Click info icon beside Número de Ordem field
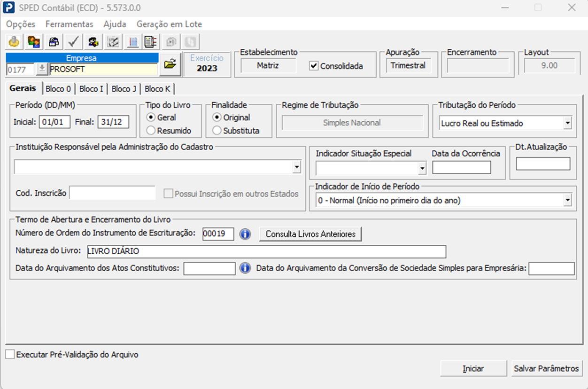The height and width of the screenshot is (389, 588). pos(245,234)
